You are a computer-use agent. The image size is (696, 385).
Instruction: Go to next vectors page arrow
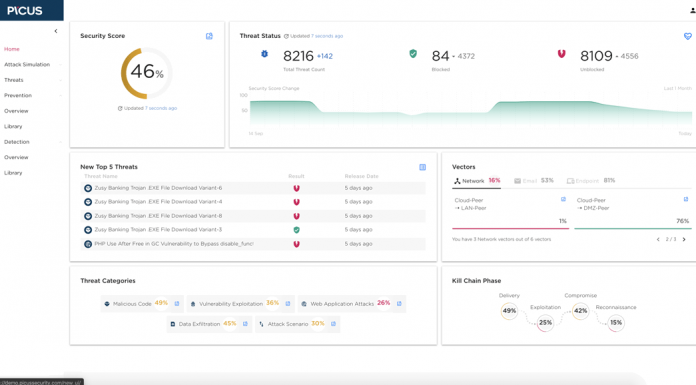coord(684,239)
